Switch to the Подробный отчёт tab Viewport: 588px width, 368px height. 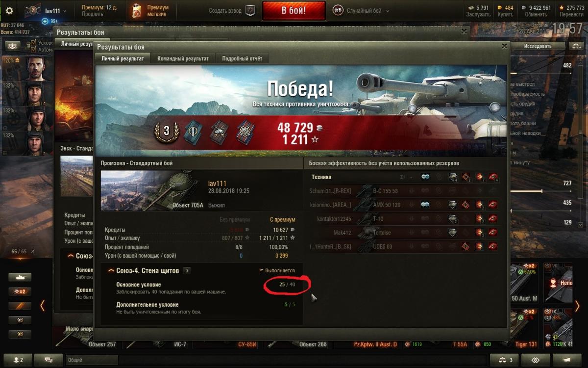242,58
